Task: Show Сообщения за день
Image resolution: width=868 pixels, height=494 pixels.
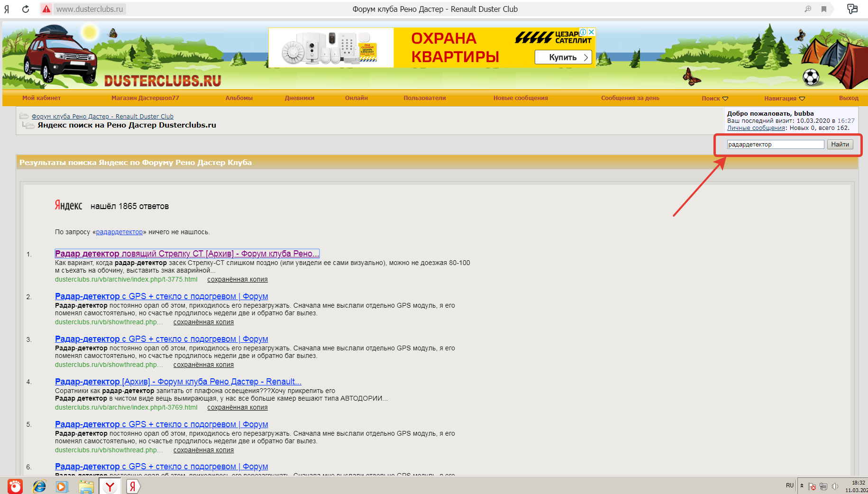Action: click(x=630, y=98)
